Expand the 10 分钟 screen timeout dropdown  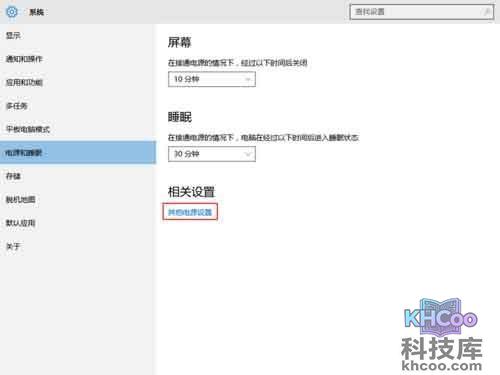point(212,79)
